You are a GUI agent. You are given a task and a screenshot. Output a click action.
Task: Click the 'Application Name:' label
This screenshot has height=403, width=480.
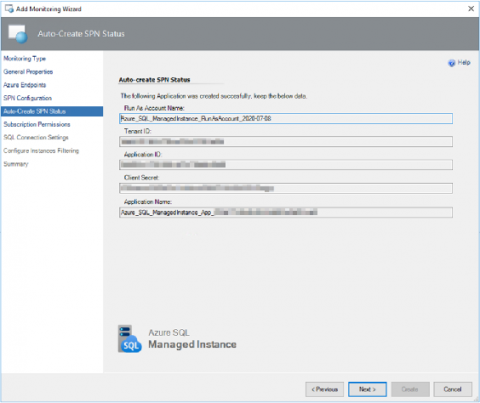click(x=148, y=202)
